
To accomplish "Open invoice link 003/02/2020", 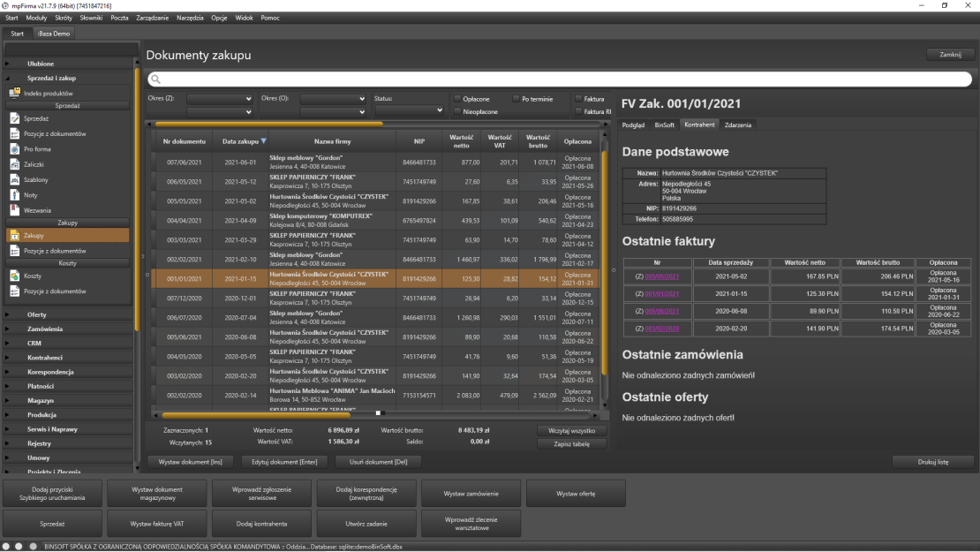I will pos(662,329).
